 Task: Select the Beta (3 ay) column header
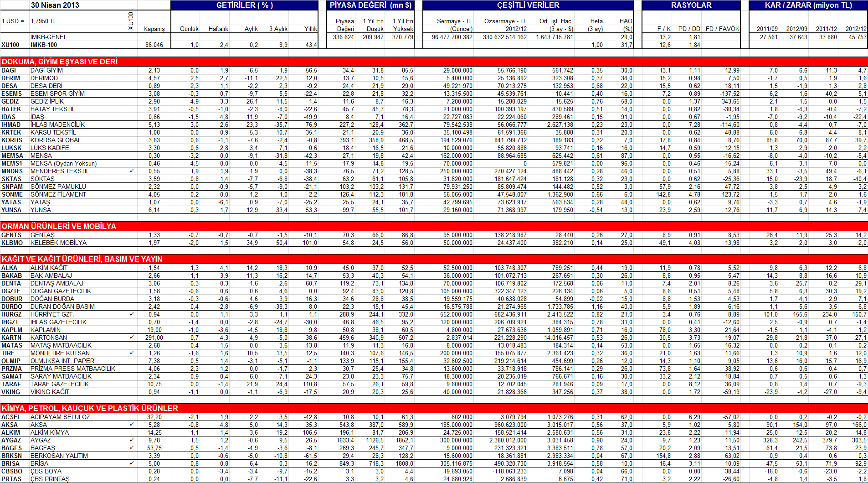click(595, 25)
